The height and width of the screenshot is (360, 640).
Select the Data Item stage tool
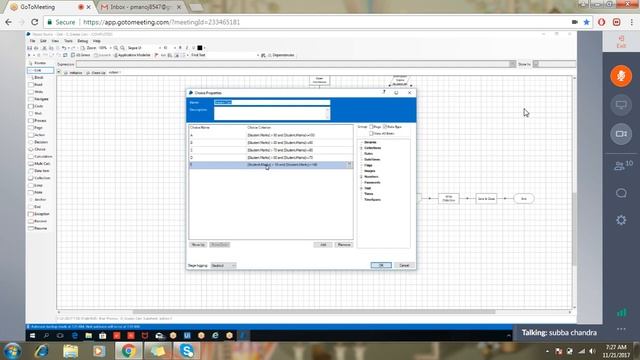coord(39,171)
